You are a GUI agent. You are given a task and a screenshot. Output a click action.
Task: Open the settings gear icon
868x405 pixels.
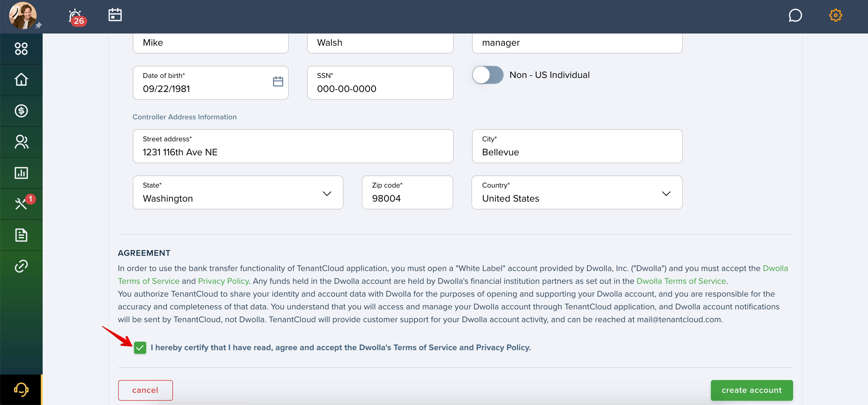(x=835, y=16)
